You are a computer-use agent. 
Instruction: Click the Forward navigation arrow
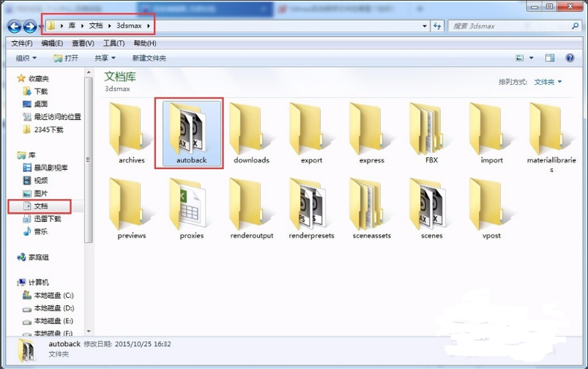point(30,26)
